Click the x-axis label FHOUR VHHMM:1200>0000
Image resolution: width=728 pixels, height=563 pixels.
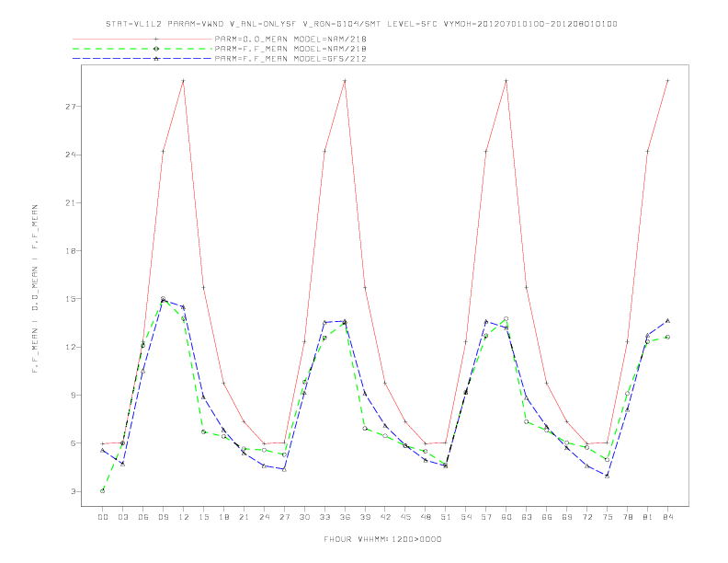click(x=382, y=539)
